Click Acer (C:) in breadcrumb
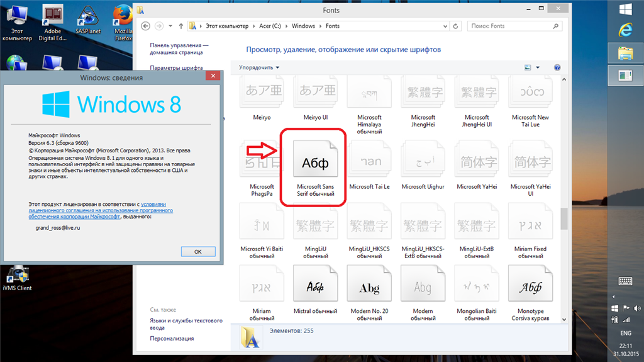The image size is (644, 362). tap(270, 26)
